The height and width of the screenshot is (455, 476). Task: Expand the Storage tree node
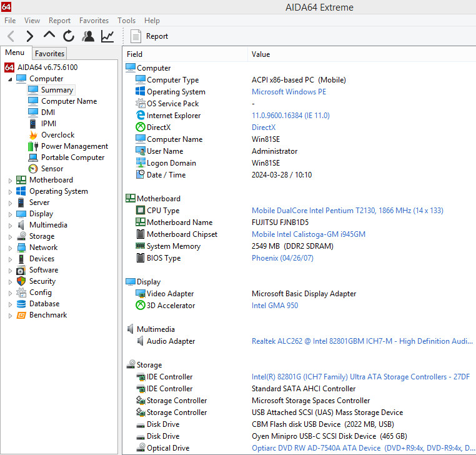click(10, 237)
